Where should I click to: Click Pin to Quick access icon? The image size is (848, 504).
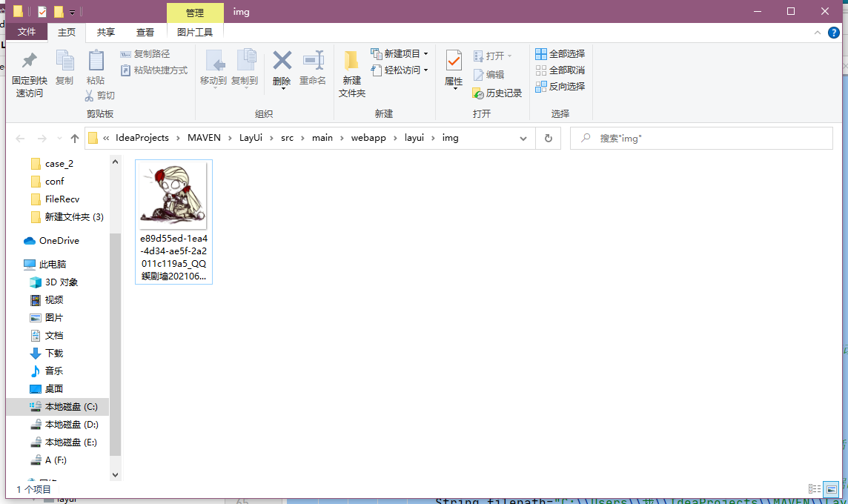tap(29, 61)
